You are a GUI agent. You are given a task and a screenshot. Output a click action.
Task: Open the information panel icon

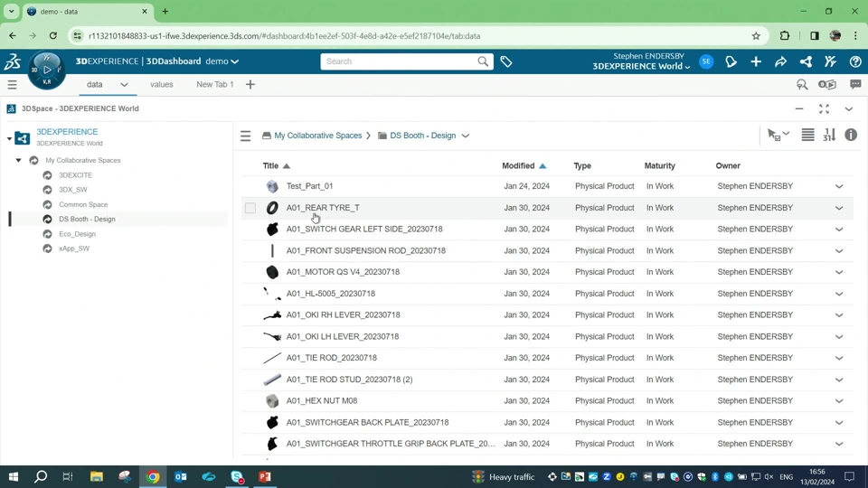851,135
